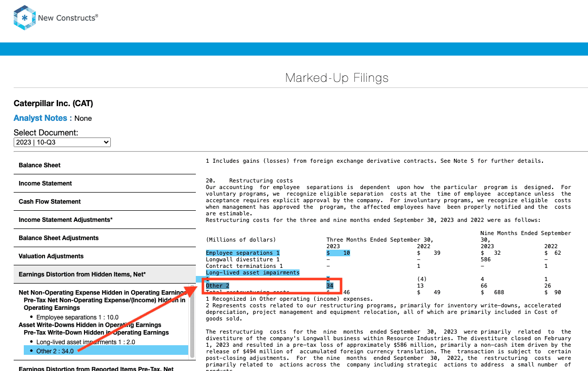Click the '20. Restructuring costs' note heading
Image resolution: width=588 pixels, height=371 pixels.
pyautogui.click(x=249, y=180)
